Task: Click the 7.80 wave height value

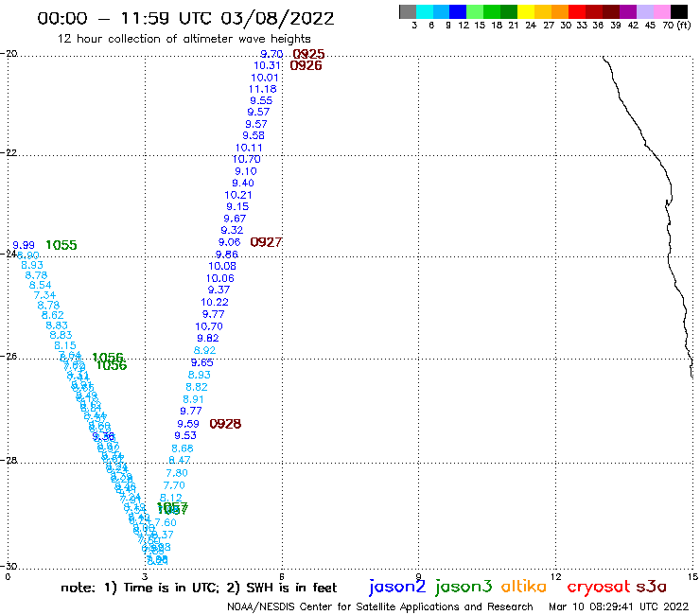Action: pos(177,472)
